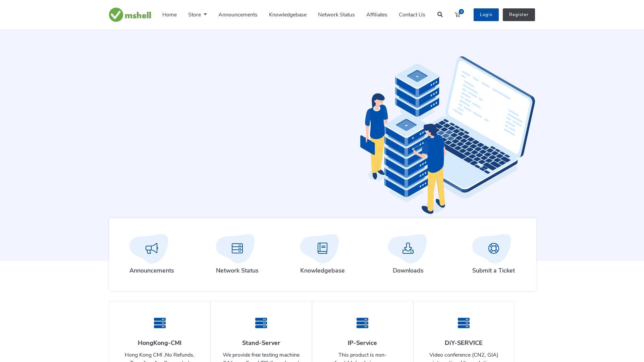
Task: Open the Network Status text link in the card
Action: (237, 270)
